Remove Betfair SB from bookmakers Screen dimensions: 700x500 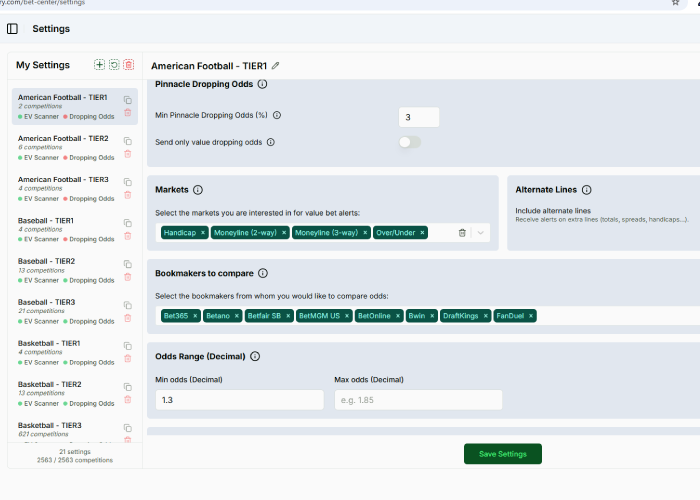point(288,316)
